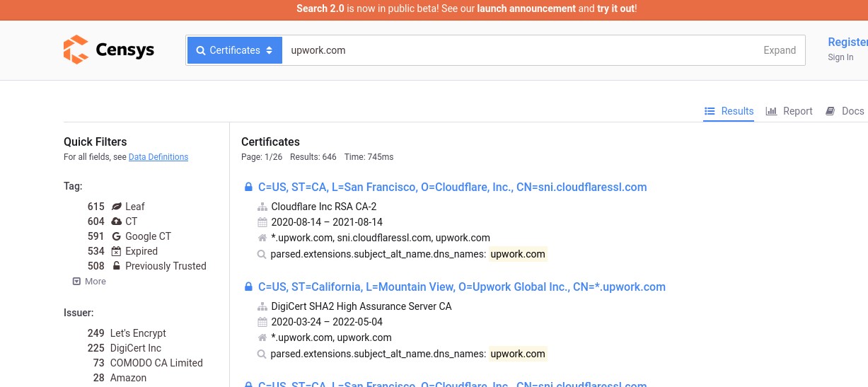Filter issuer by Let's Encrypt
This screenshot has height=387, width=868.
tap(138, 333)
